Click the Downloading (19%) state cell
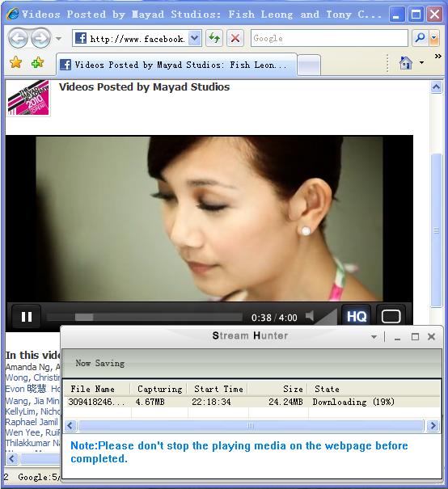 353,402
